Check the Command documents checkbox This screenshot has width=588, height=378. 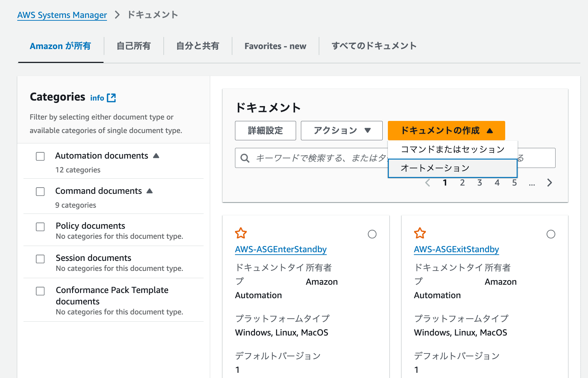point(40,192)
